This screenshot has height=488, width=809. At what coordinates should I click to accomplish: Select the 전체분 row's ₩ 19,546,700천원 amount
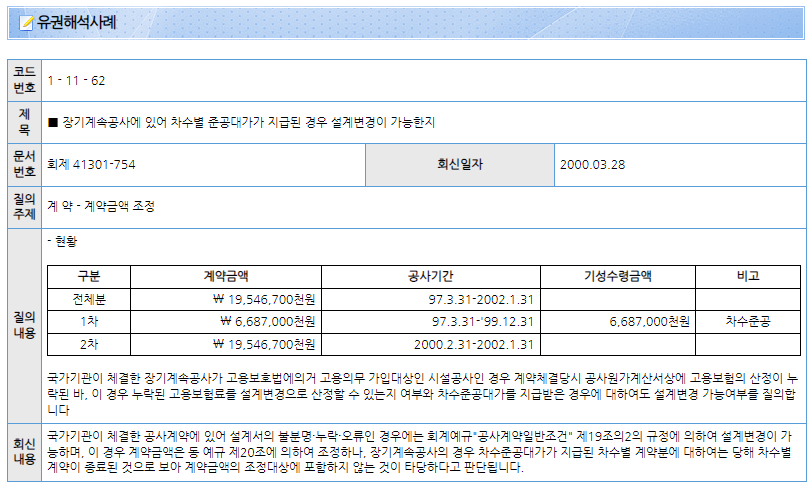pyautogui.click(x=264, y=300)
